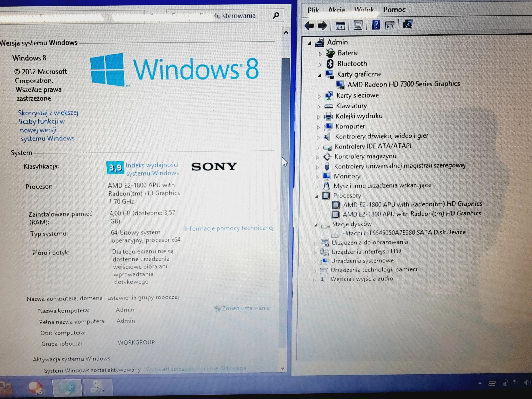The image size is (532, 399).
Task: Click the search magnifier icon in Control Panel
Action: (276, 16)
